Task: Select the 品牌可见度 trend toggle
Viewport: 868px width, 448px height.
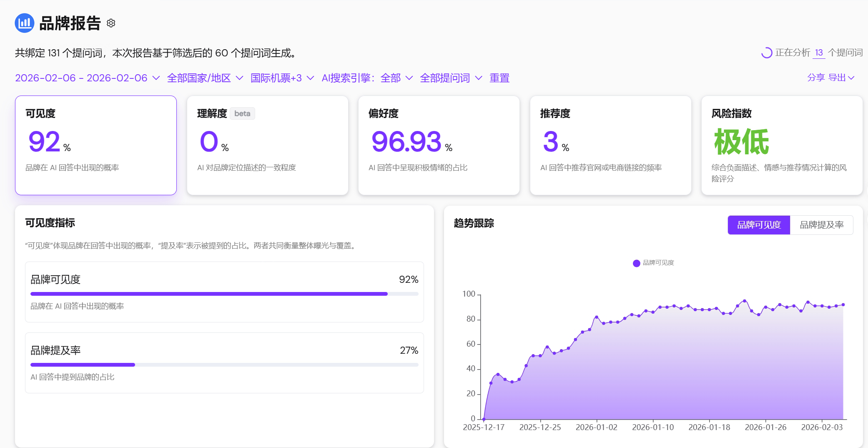Action: pos(758,225)
